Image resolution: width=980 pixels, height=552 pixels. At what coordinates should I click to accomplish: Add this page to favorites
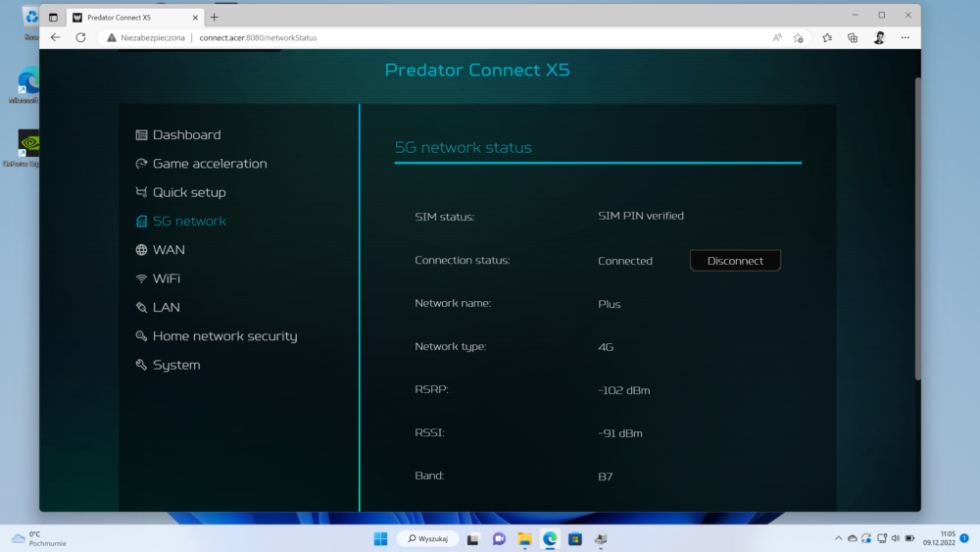pyautogui.click(x=798, y=37)
